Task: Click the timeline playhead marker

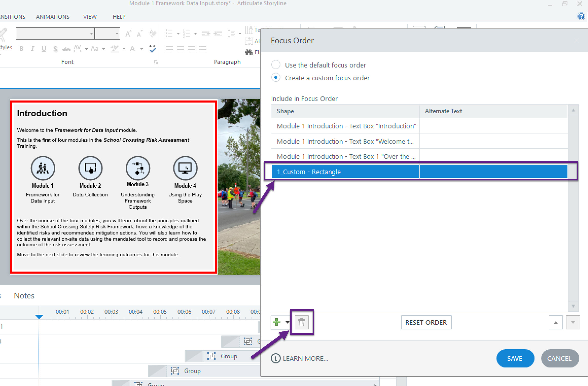Action: click(x=39, y=316)
